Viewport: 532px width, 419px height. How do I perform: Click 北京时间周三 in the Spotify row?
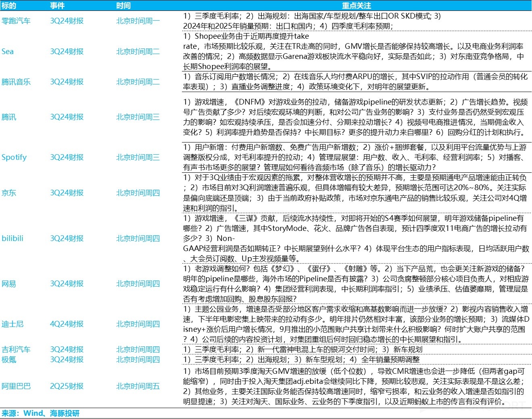[x=138, y=157]
